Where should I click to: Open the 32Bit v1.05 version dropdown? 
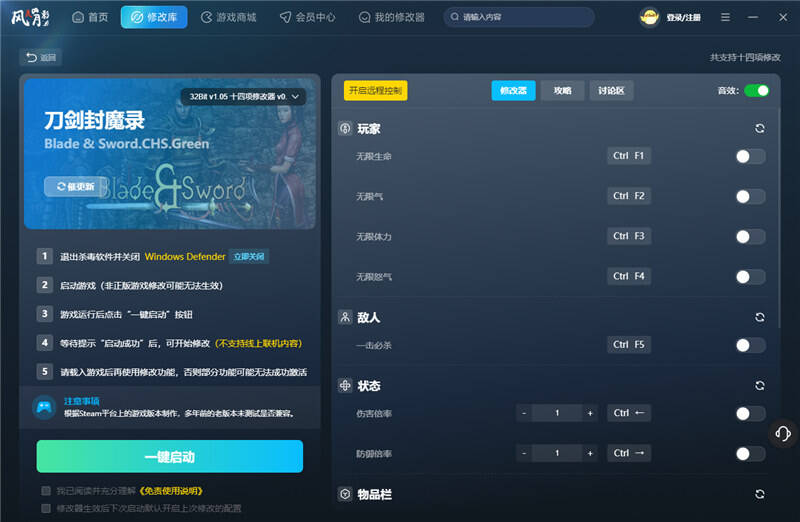pos(245,96)
